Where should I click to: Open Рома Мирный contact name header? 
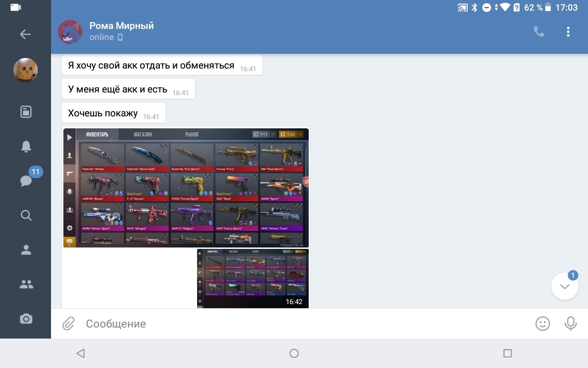pos(121,26)
